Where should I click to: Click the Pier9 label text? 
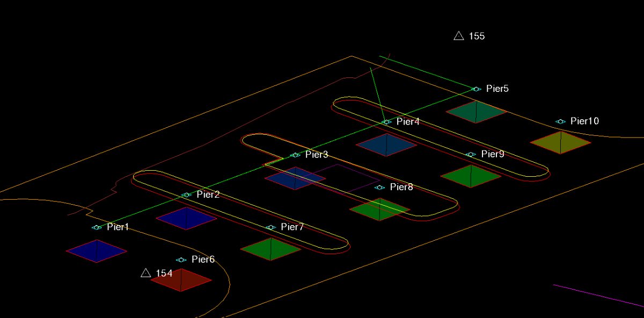[x=493, y=154]
